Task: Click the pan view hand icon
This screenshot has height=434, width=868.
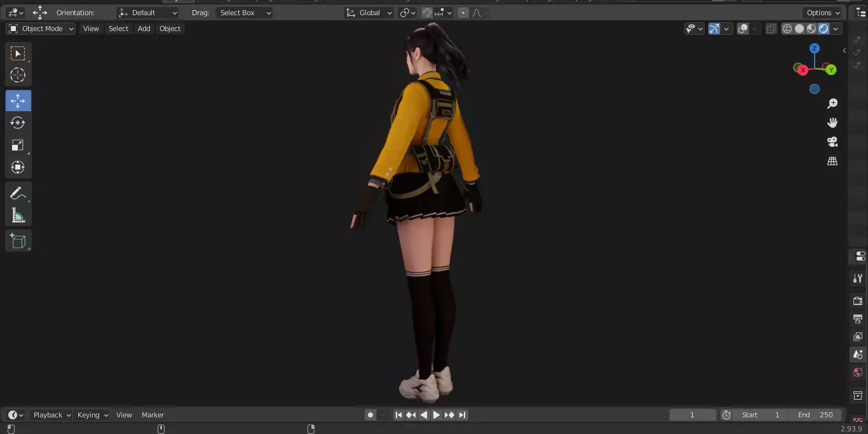Action: pyautogui.click(x=832, y=123)
